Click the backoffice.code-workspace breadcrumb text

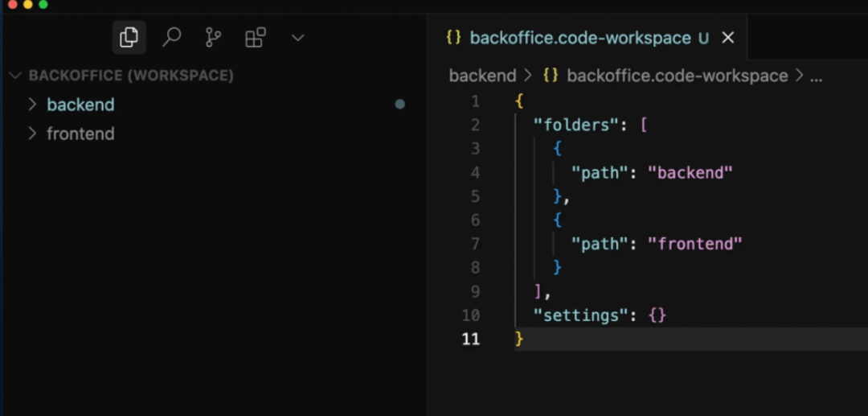click(677, 76)
